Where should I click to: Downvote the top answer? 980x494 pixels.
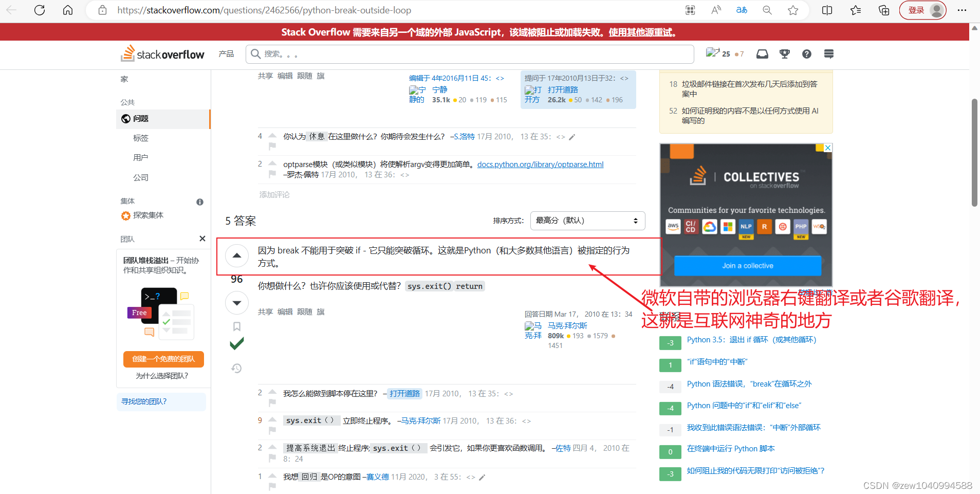coord(236,303)
